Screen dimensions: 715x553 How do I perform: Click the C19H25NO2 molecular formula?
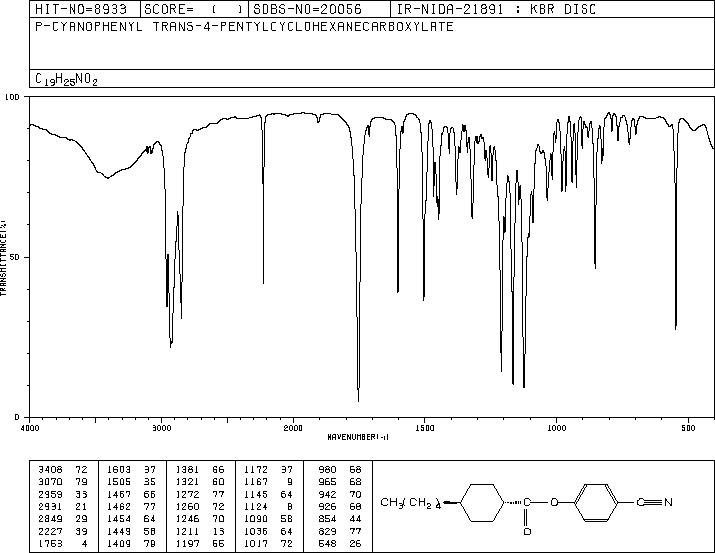66,79
